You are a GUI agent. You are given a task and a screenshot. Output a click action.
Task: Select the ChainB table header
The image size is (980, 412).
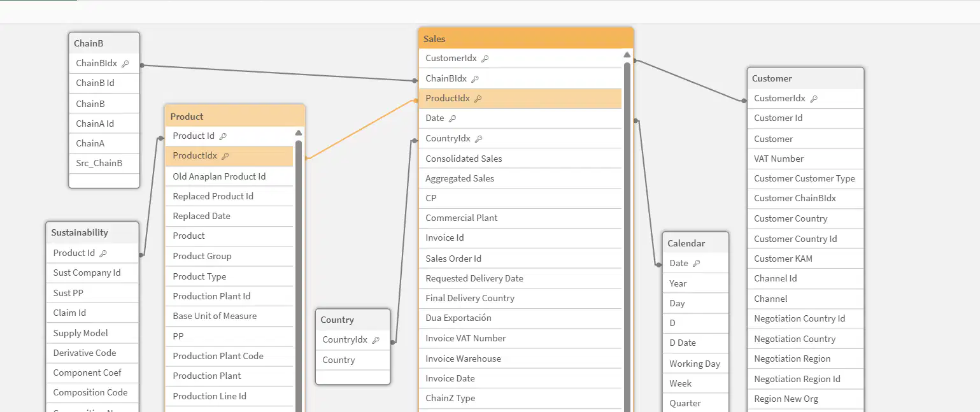click(x=104, y=43)
